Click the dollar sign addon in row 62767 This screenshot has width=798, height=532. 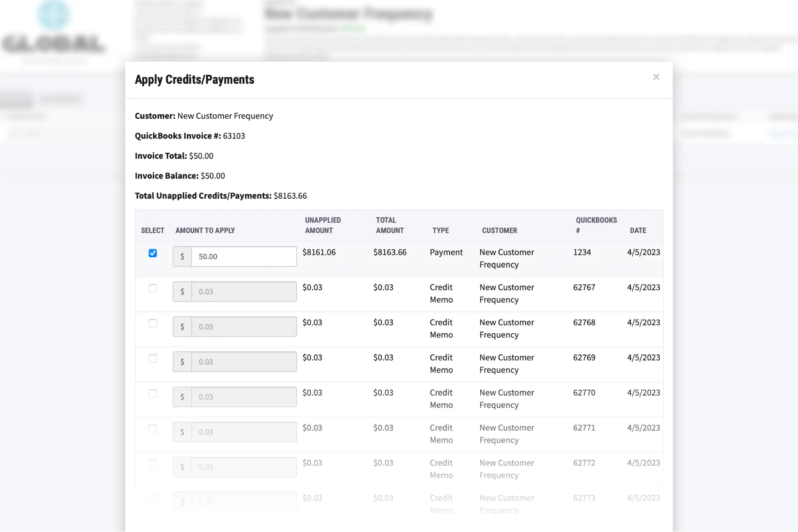click(x=182, y=292)
